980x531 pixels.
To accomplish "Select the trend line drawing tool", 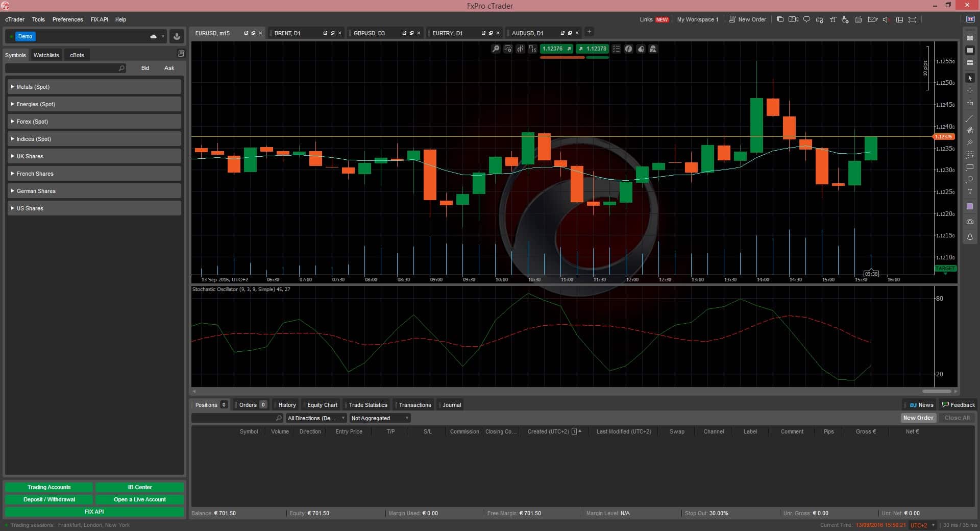I will [970, 118].
